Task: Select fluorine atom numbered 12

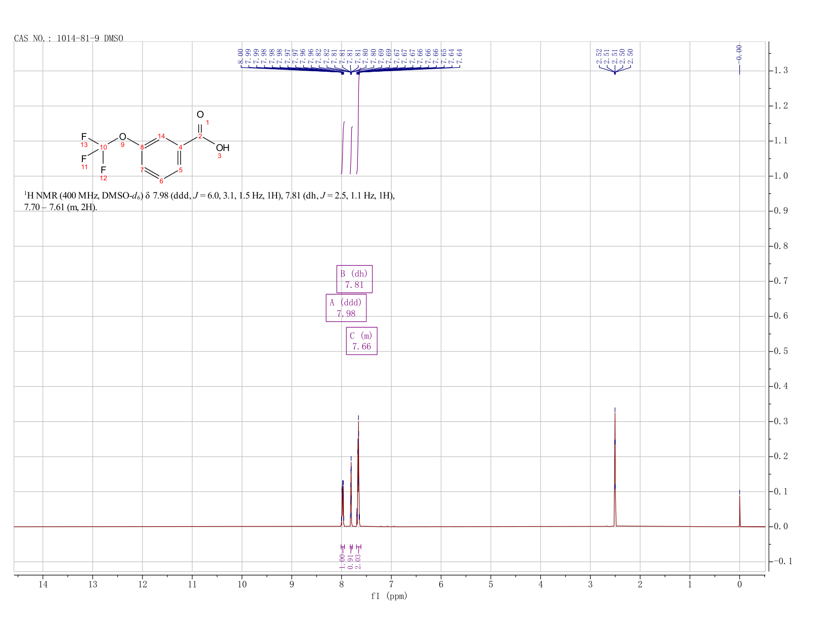Action: tap(103, 170)
